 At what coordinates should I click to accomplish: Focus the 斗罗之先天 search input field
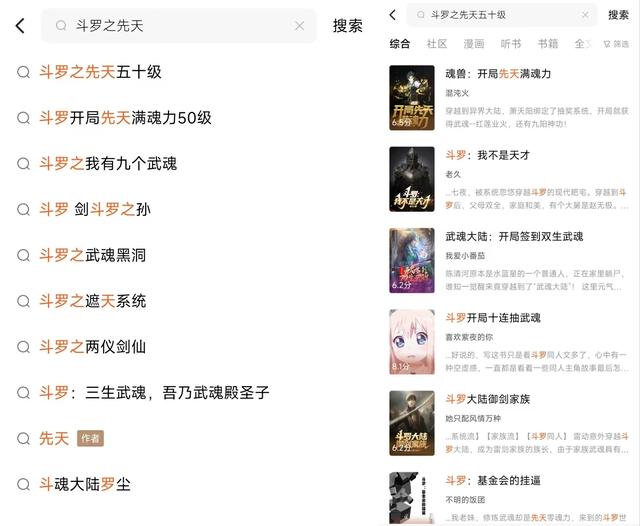(179, 26)
